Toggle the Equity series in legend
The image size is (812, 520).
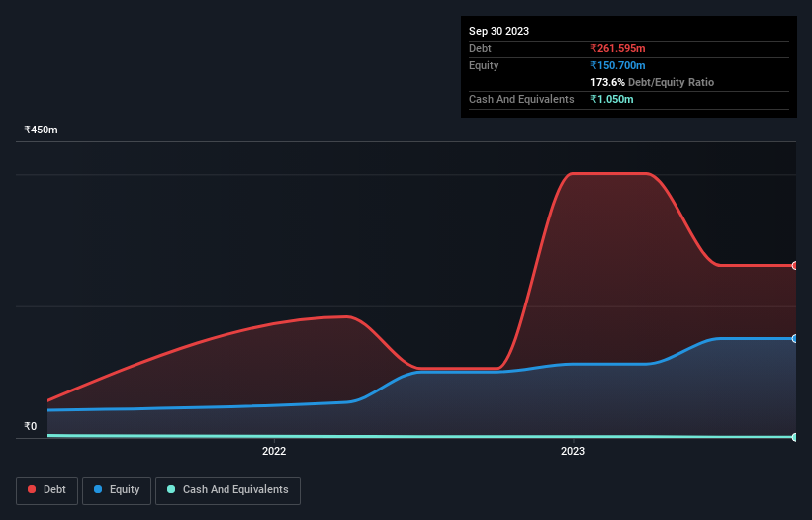pyautogui.click(x=117, y=490)
